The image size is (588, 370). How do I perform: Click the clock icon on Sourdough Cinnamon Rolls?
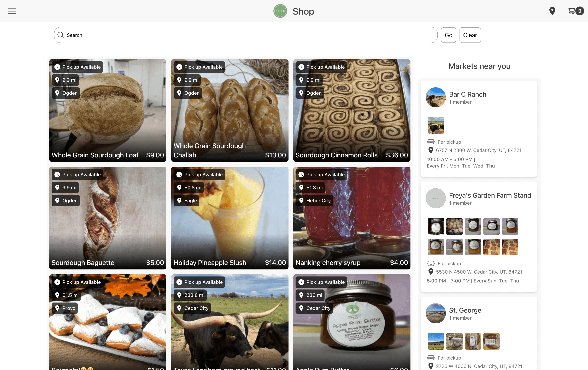click(301, 67)
